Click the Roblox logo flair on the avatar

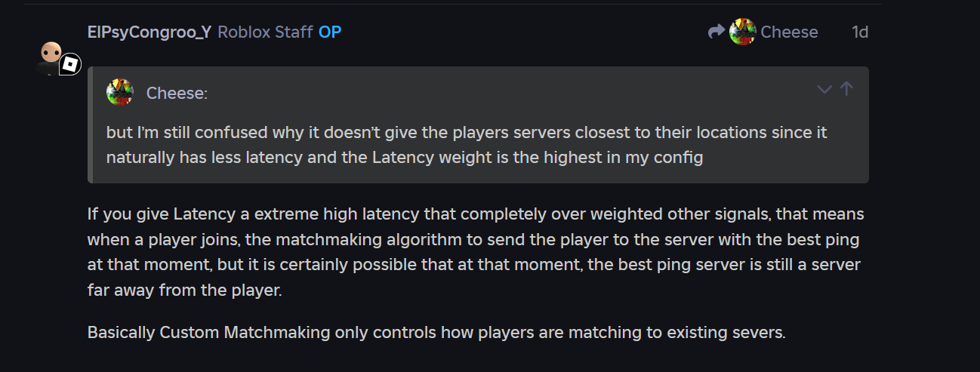click(70, 65)
